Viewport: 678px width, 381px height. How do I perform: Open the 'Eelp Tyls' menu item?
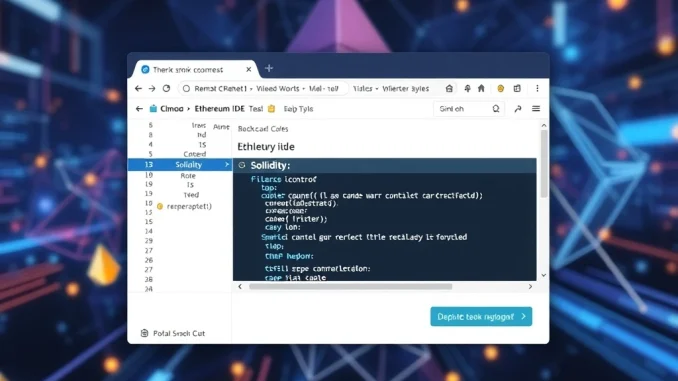coord(298,109)
